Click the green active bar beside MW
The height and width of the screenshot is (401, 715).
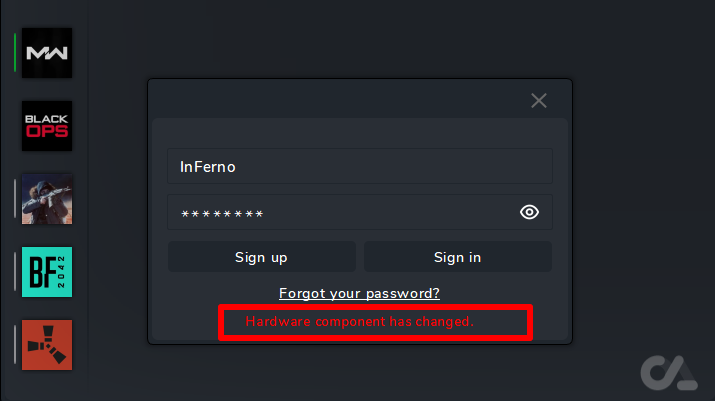pos(15,53)
